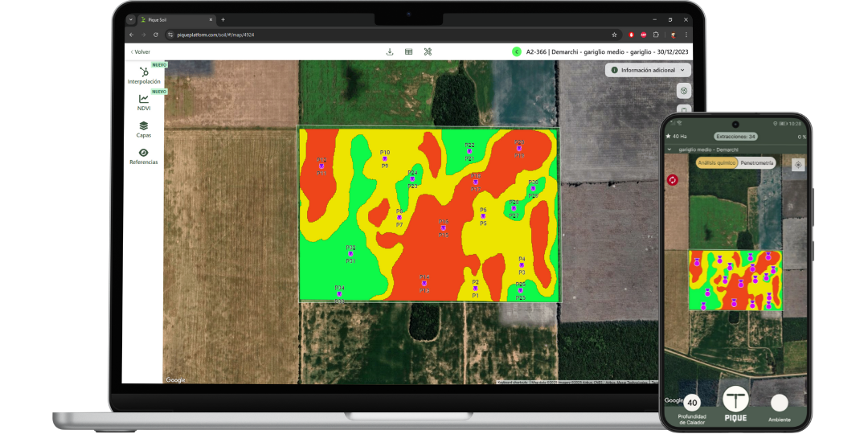This screenshot has width=868, height=434.
Task: Open the NDVI panel
Action: [144, 102]
